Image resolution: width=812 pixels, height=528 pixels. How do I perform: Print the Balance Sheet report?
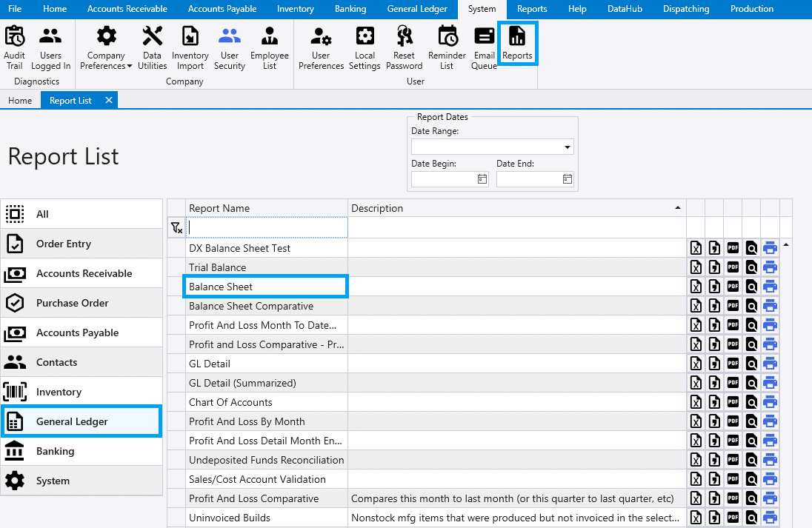tap(770, 287)
